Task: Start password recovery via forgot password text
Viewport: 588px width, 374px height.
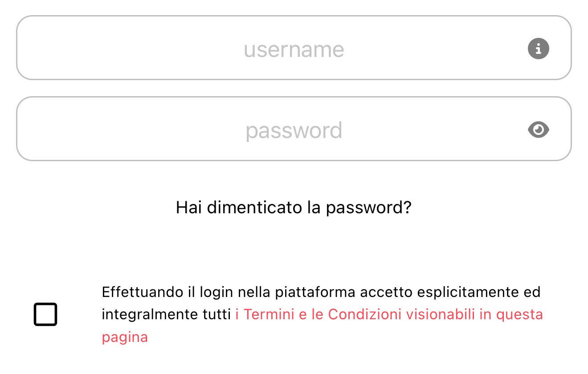Action: (x=294, y=208)
